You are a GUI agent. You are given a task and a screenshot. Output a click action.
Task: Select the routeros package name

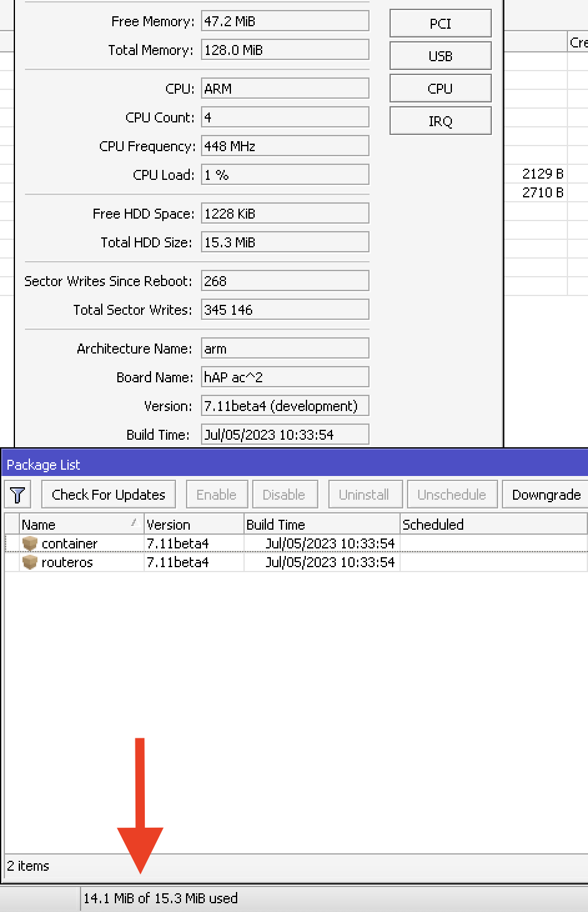[x=67, y=562]
